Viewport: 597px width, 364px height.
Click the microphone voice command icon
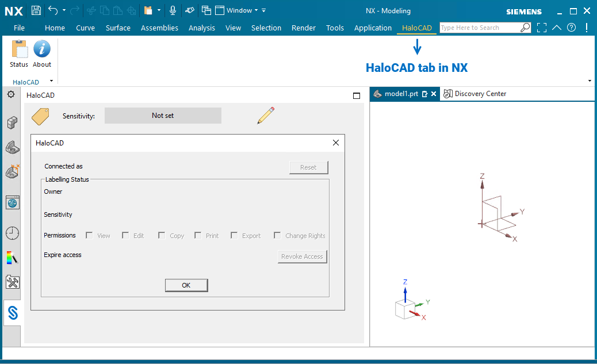(x=173, y=10)
